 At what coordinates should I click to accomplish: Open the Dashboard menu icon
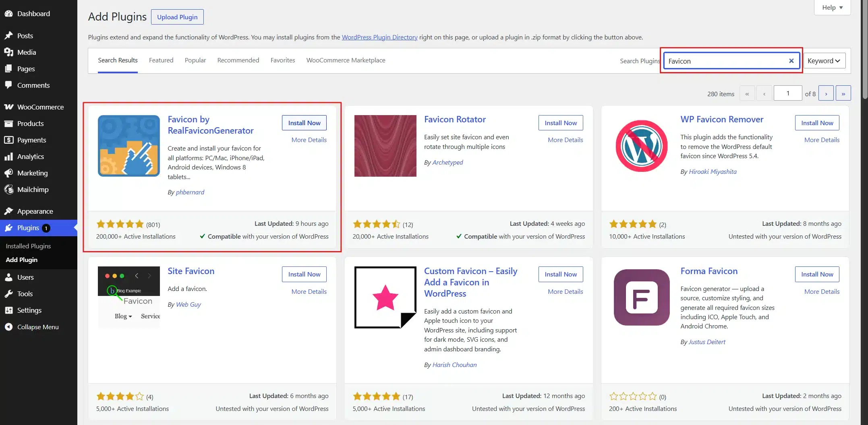[8, 14]
